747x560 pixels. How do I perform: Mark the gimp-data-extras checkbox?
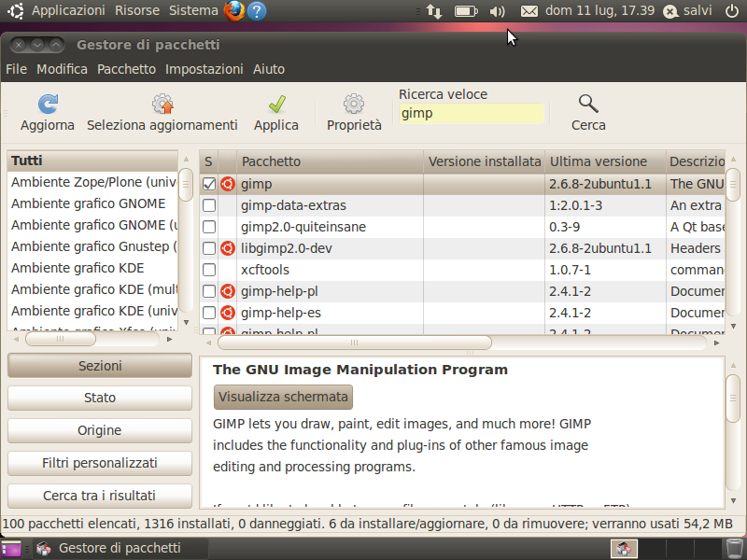209,205
